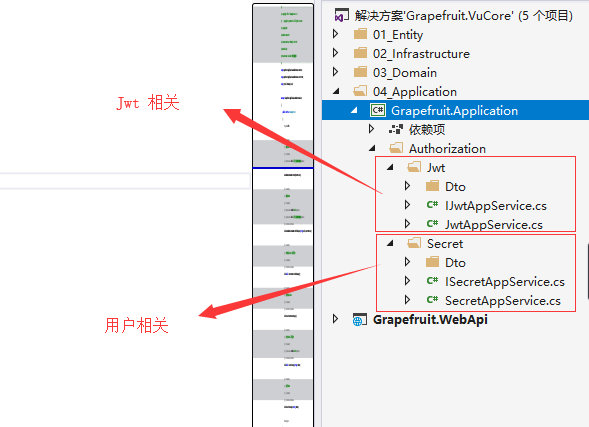This screenshot has height=427, width=589.
Task: Collapse the Jwt folder
Action: pos(390,167)
